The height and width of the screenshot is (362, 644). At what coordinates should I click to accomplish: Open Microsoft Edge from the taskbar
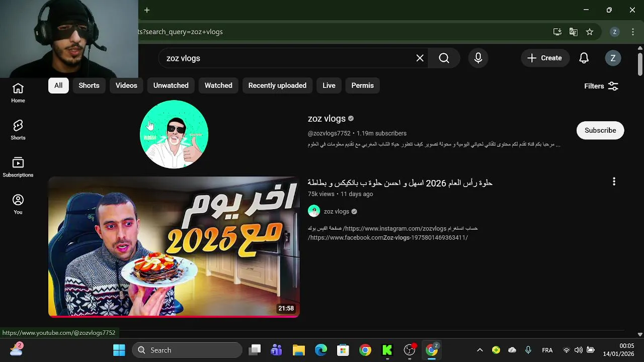321,350
